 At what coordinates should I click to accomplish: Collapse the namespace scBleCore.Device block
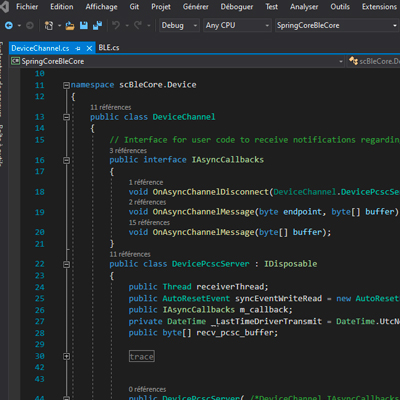66,85
